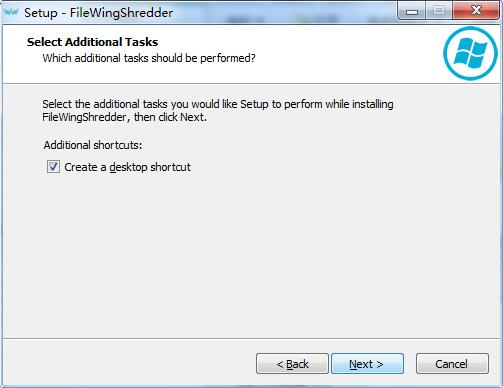Screen dimensions: 503x388
Task: Toggle via the "Create a desktop shortcut" label
Action: (127, 167)
